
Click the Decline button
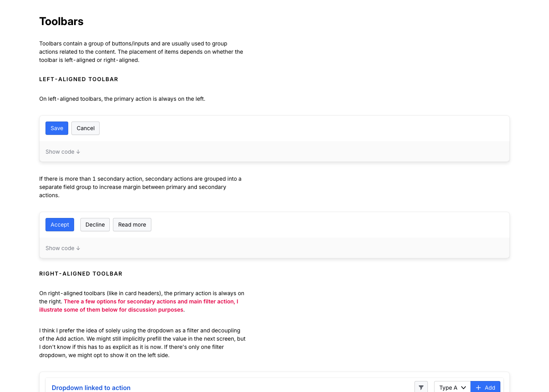click(x=95, y=225)
